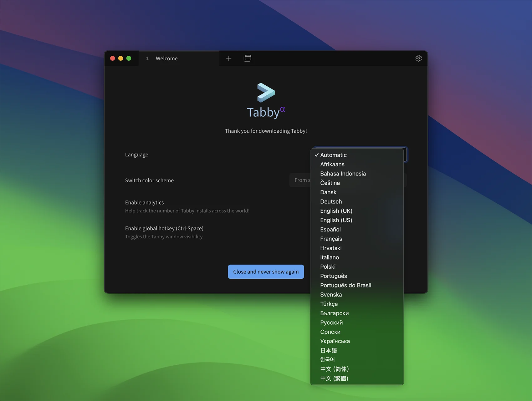This screenshot has width=532, height=401.
Task: Click the Language setting label
Action: coord(137,155)
